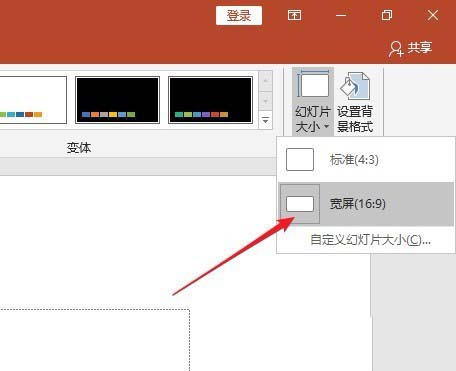Minimize the PowerPoint window
Image resolution: width=456 pixels, height=371 pixels.
pos(341,15)
